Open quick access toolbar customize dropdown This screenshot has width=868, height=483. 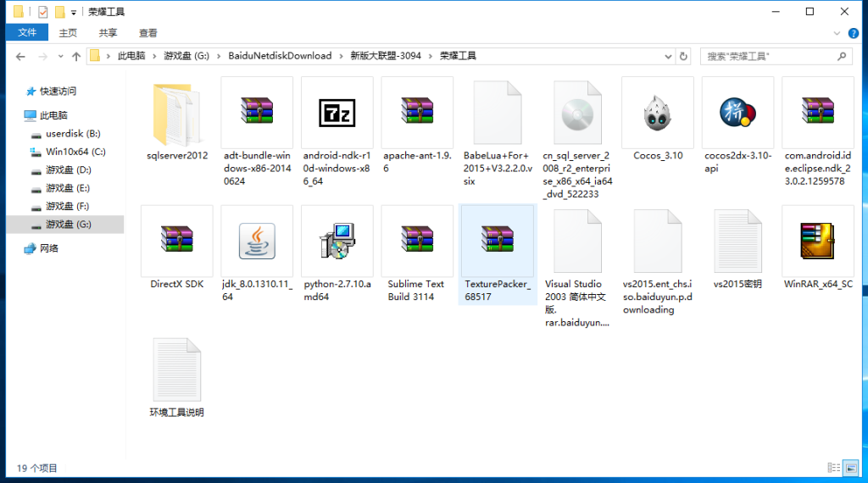tap(74, 12)
